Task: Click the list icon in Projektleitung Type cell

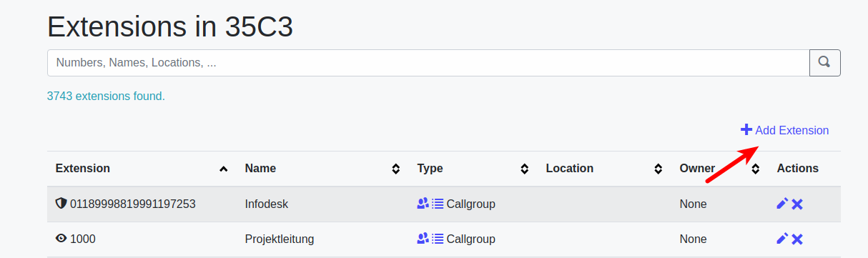Action: [438, 239]
